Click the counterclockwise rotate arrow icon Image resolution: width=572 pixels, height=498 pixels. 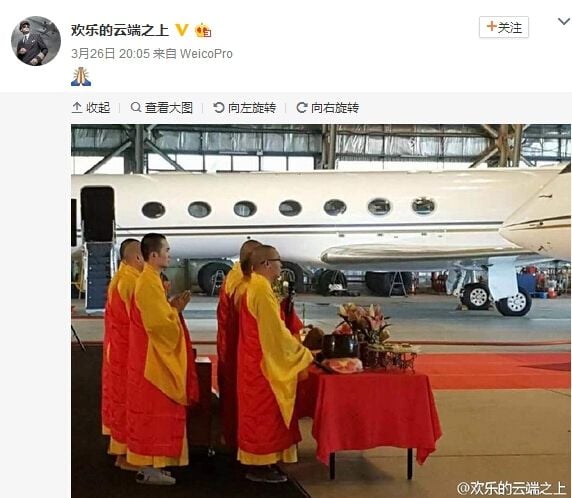point(219,107)
